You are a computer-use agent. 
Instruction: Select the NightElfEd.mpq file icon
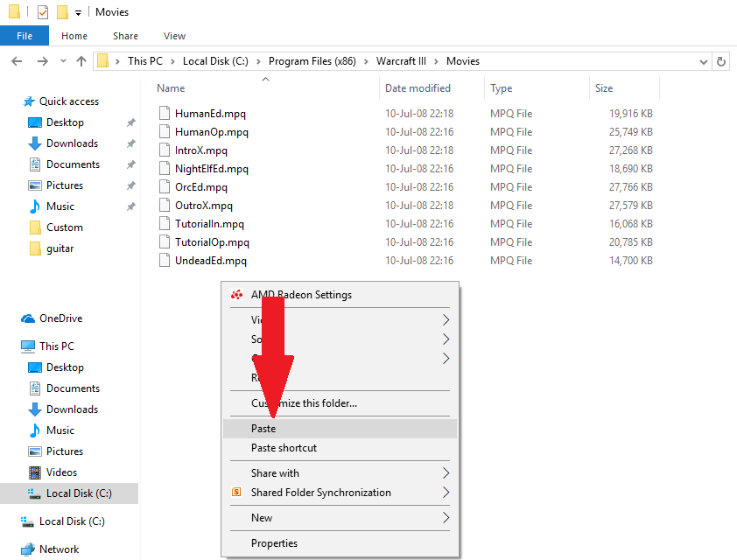click(x=165, y=168)
